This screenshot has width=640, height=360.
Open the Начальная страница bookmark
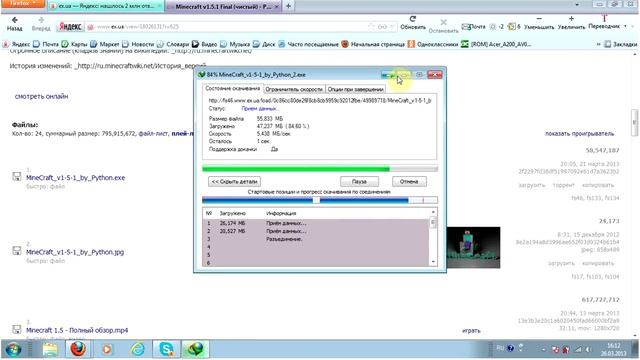[x=373, y=44]
